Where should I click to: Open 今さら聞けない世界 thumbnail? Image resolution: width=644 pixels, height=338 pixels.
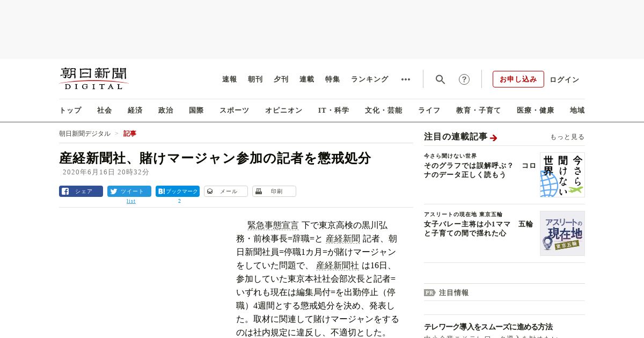pyautogui.click(x=562, y=175)
